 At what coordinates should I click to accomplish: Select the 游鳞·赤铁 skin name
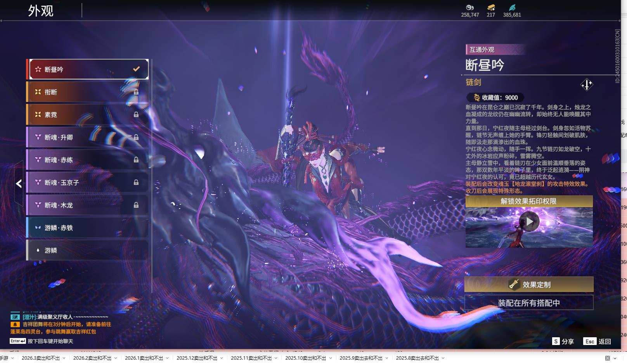coord(59,228)
